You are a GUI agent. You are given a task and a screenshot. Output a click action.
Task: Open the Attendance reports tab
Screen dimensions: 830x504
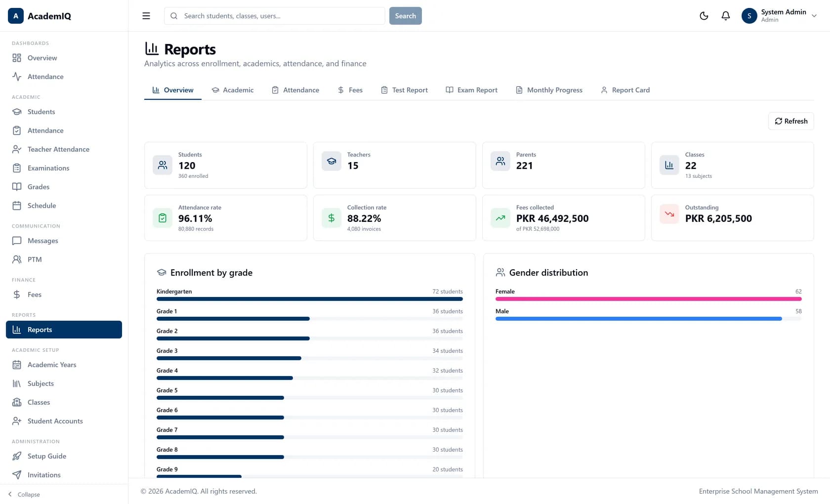(x=295, y=90)
